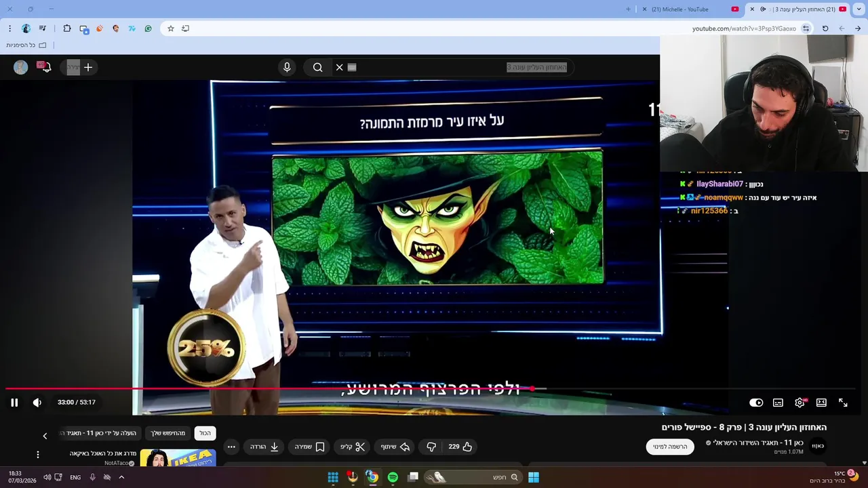This screenshot has width=868, height=488.
Task: Click the taskbar search box
Action: tap(472, 477)
